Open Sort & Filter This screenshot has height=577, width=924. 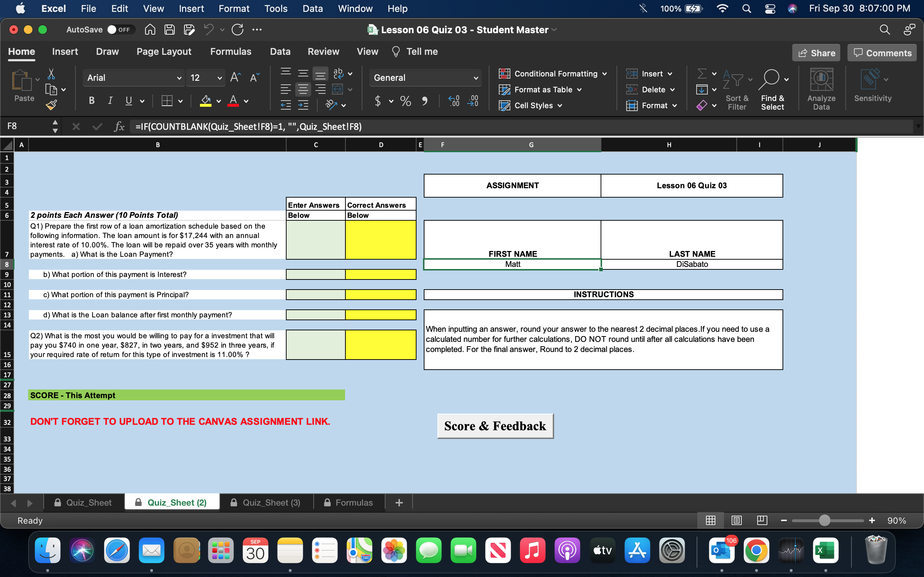click(x=737, y=90)
